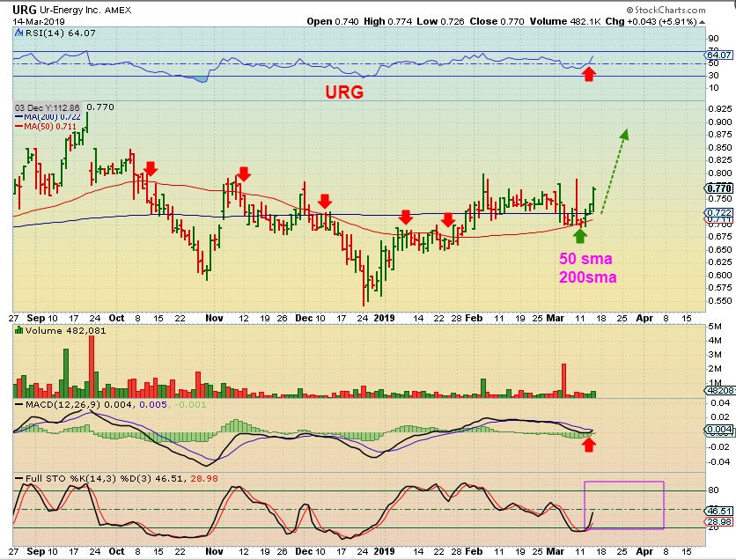Click the 0.004 MACD value tag on right axis
The height and width of the screenshot is (560, 736).
point(718,430)
